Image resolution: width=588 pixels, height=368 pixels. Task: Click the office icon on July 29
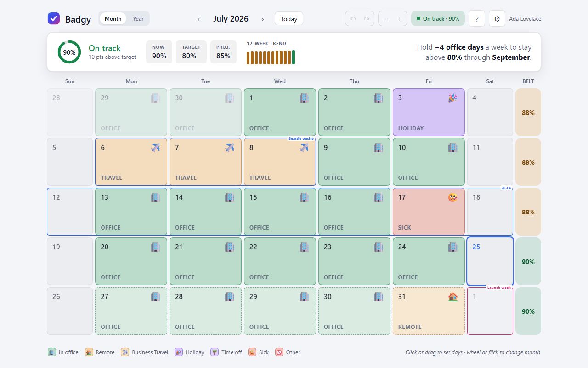(304, 297)
